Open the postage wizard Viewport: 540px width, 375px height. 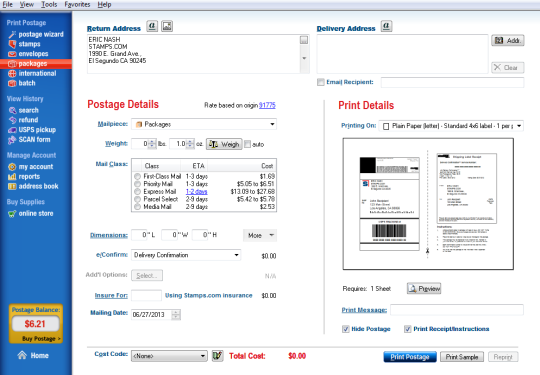(36, 34)
